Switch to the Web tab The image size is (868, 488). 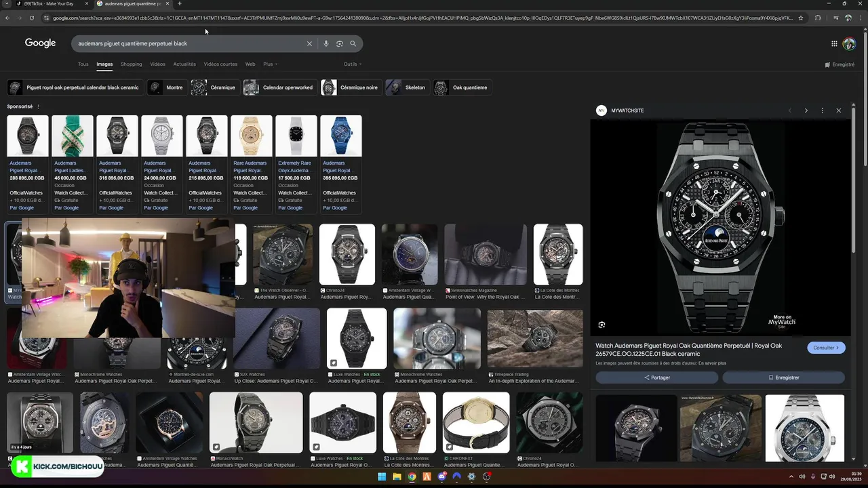pos(250,64)
